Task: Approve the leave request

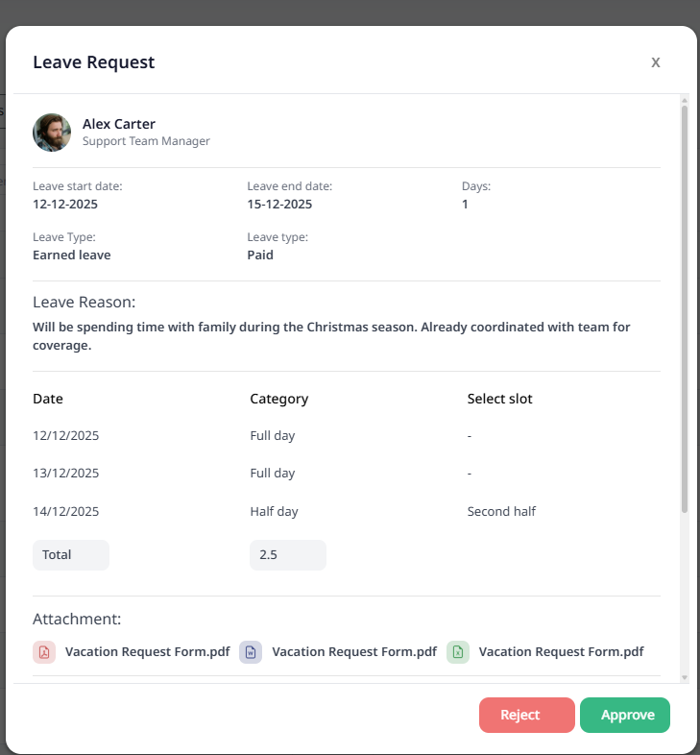Action: coord(625,715)
